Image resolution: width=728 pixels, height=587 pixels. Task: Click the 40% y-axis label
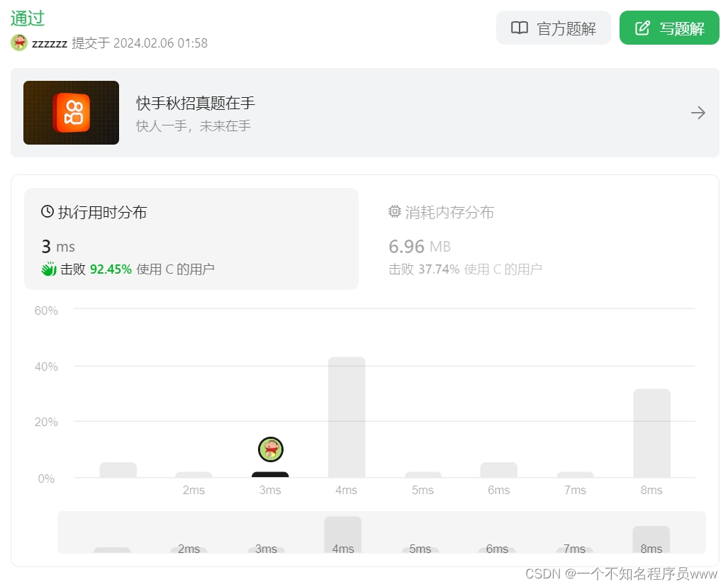[x=46, y=367]
